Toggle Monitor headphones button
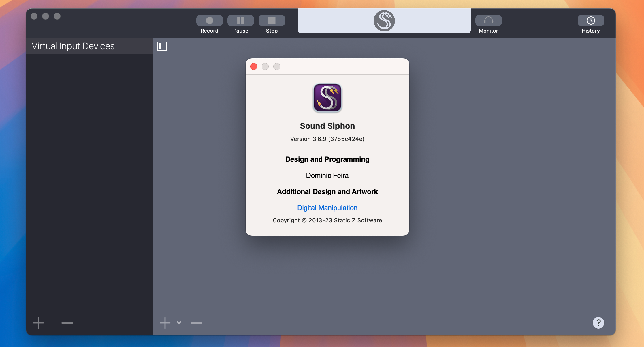The width and height of the screenshot is (644, 347). point(488,20)
